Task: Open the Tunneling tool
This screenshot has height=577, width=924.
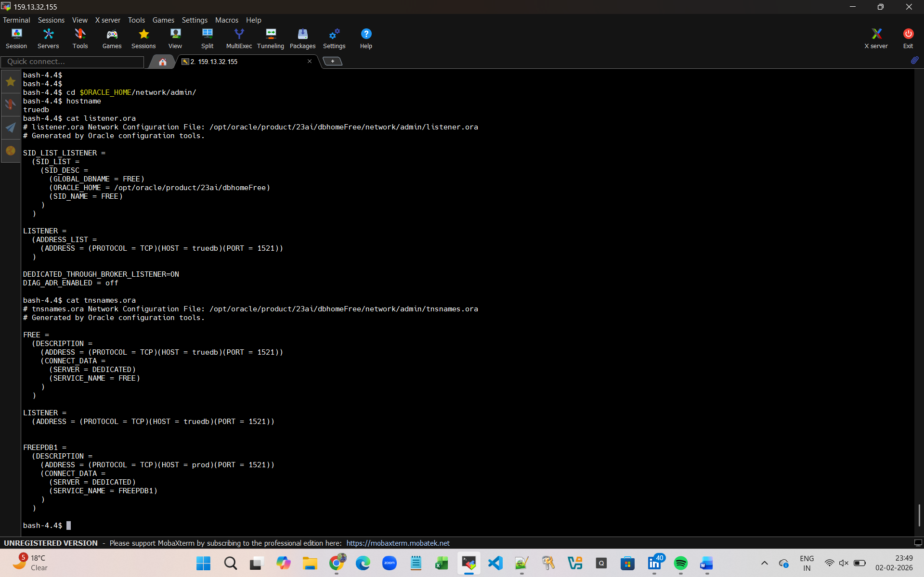Action: coord(270,38)
